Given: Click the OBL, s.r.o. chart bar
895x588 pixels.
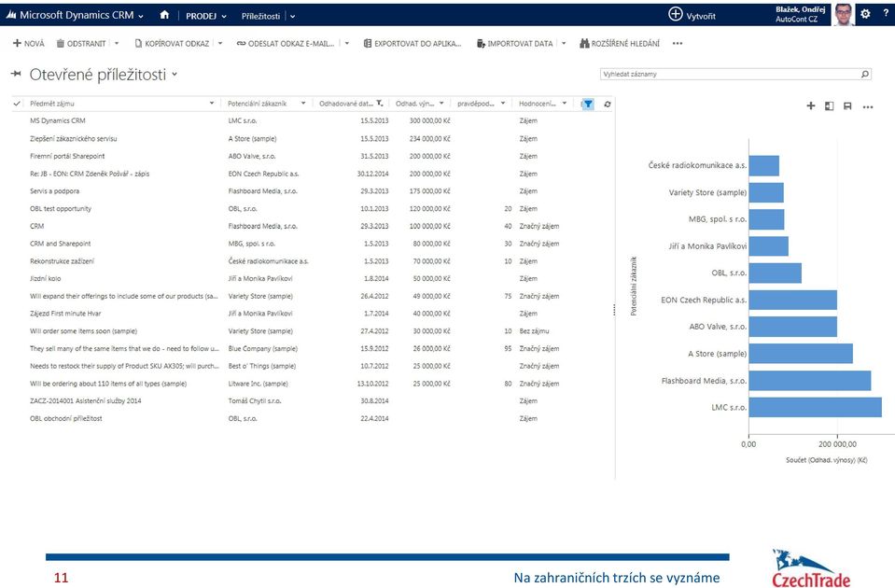Looking at the screenshot, I should point(776,273).
